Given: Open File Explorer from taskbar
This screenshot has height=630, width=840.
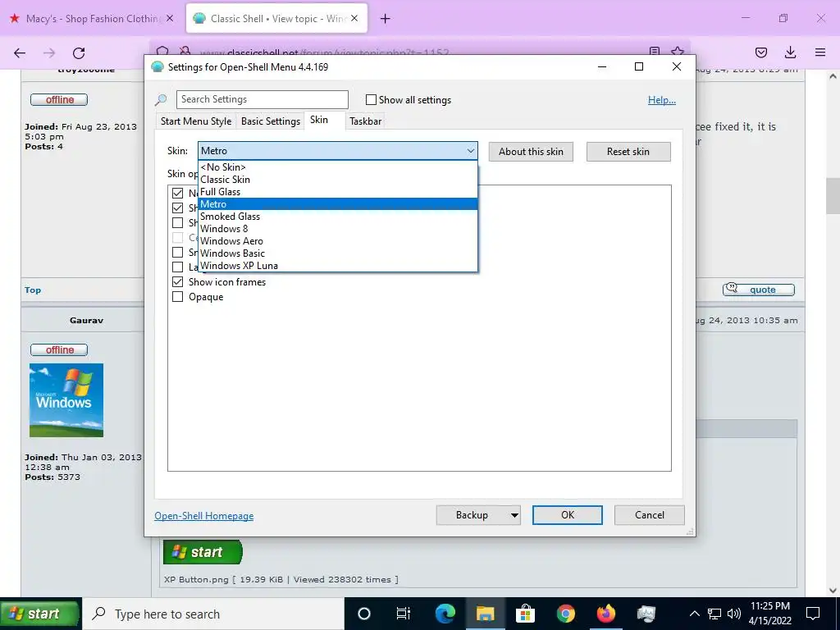Looking at the screenshot, I should click(486, 614).
